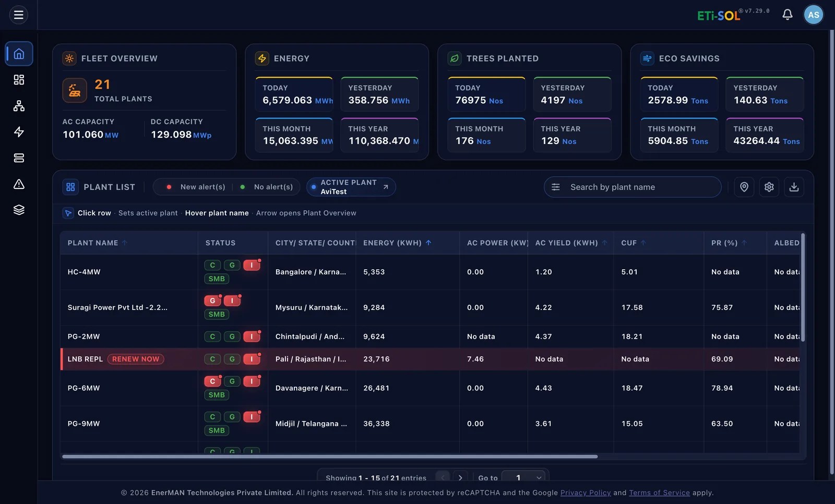Click the I status badge for HC-4MW
Screen dimensions: 835x504
pos(252,265)
